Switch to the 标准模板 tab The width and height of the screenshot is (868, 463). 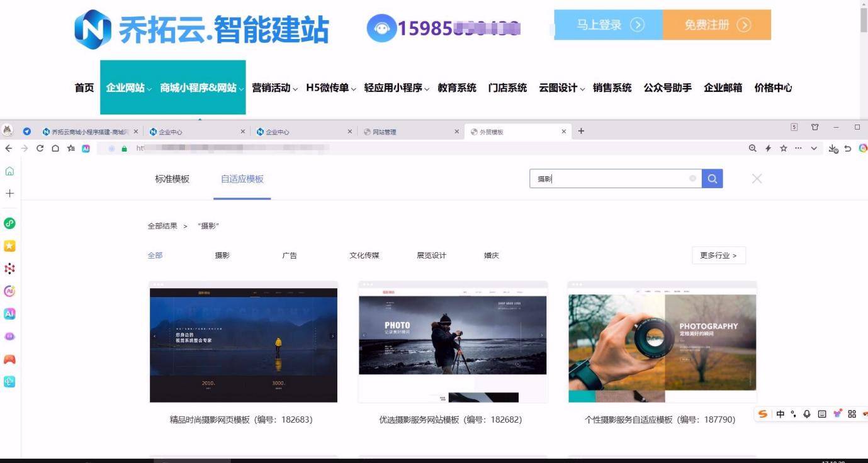click(x=172, y=179)
